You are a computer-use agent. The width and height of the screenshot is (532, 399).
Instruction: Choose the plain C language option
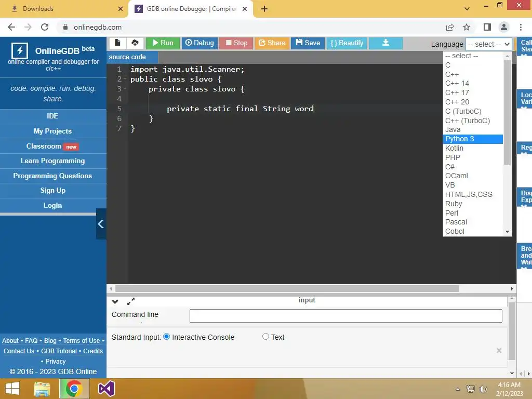[x=473, y=65]
